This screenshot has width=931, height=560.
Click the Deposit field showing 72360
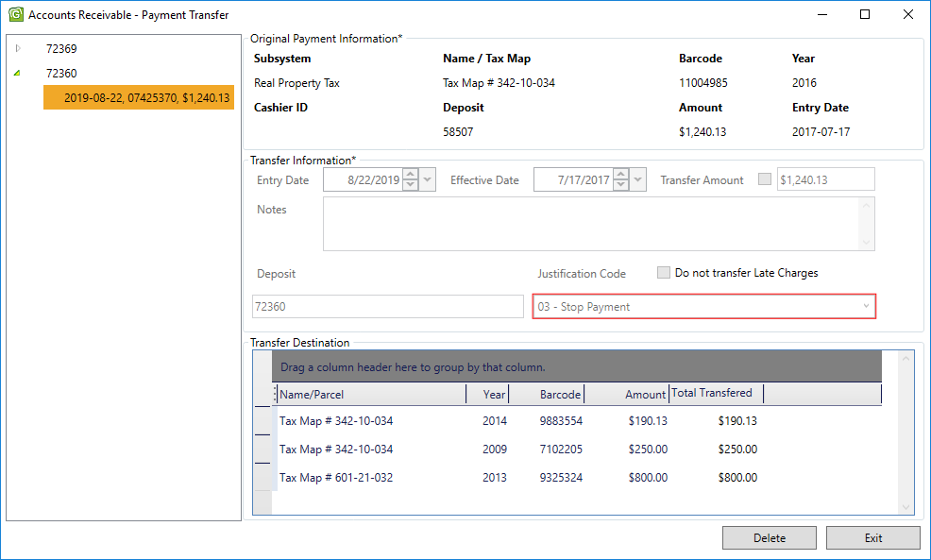coord(387,307)
